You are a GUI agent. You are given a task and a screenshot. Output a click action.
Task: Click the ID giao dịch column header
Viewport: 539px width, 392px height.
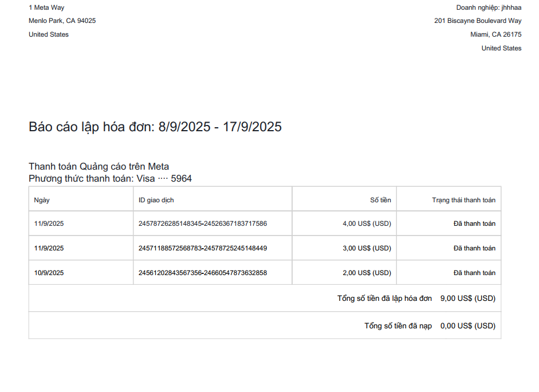click(156, 200)
